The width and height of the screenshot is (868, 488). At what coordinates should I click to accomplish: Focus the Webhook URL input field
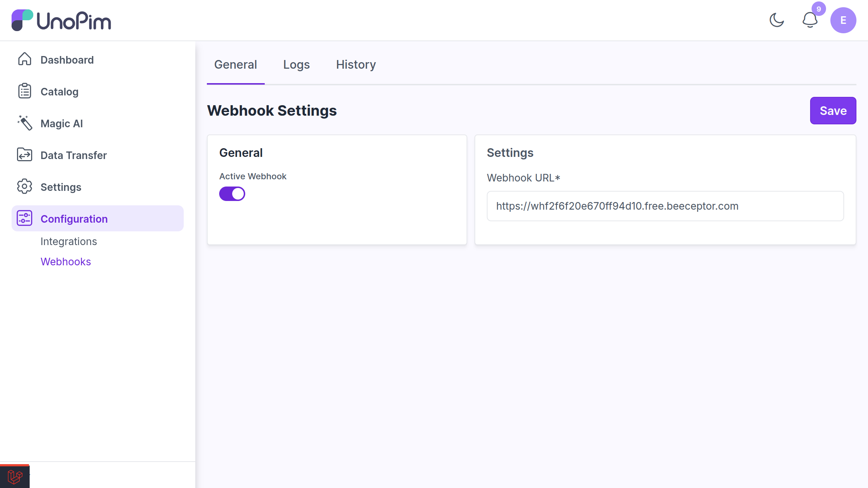665,206
